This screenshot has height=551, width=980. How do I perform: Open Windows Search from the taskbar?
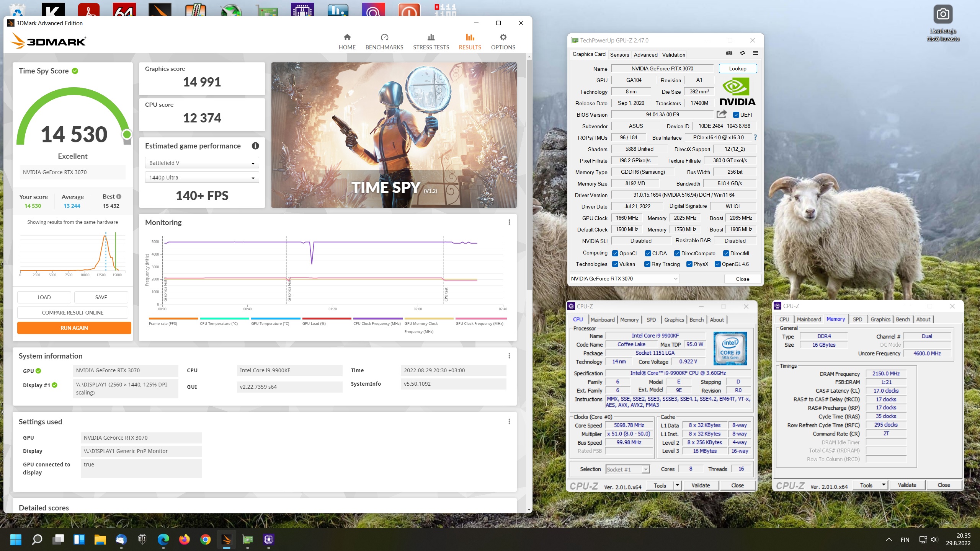[x=37, y=540]
